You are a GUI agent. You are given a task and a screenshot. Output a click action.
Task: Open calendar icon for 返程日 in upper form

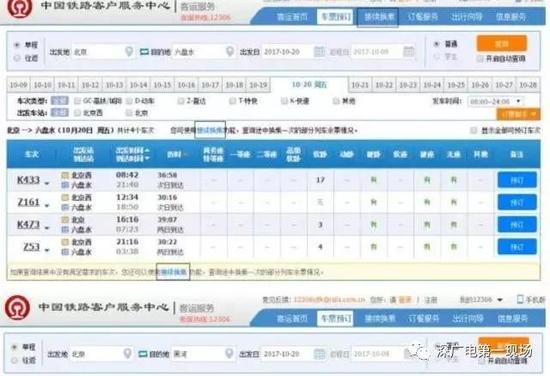tap(409, 52)
